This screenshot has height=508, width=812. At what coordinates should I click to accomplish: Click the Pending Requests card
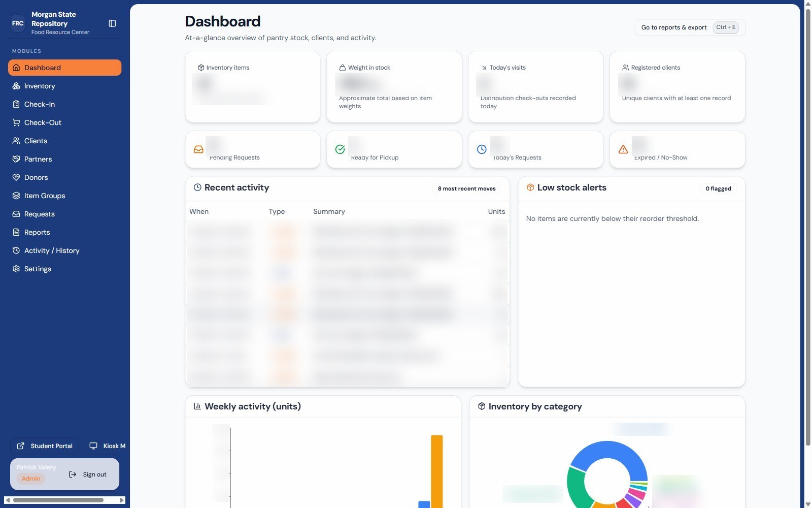(x=253, y=149)
